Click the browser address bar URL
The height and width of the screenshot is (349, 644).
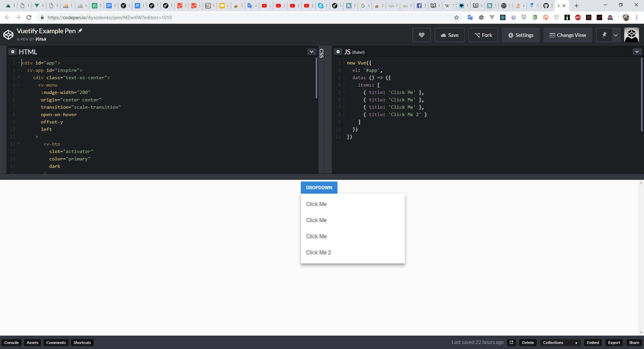pyautogui.click(x=110, y=17)
